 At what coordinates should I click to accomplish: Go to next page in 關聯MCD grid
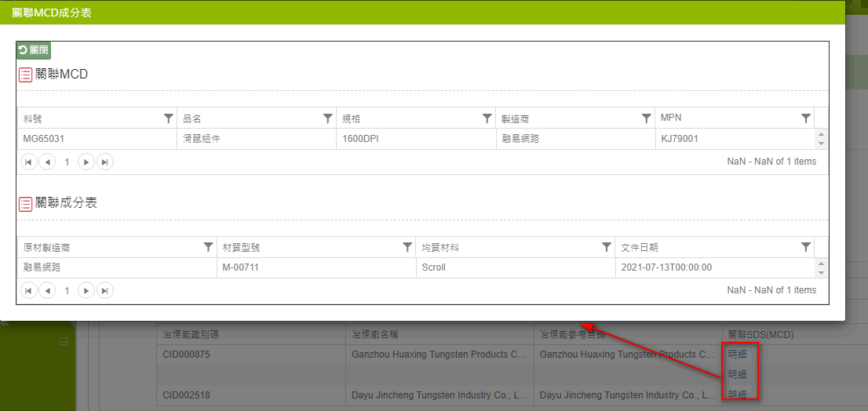coord(86,162)
